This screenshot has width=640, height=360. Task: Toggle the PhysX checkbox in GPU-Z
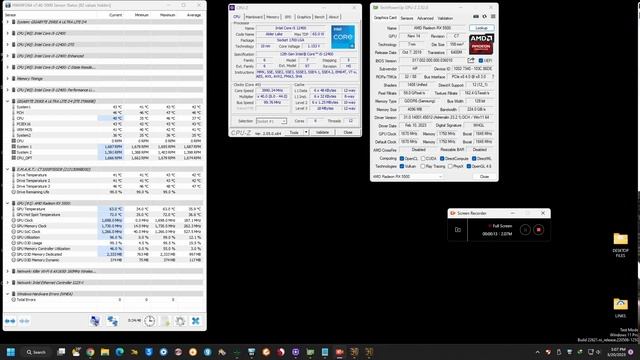[x=450, y=167]
